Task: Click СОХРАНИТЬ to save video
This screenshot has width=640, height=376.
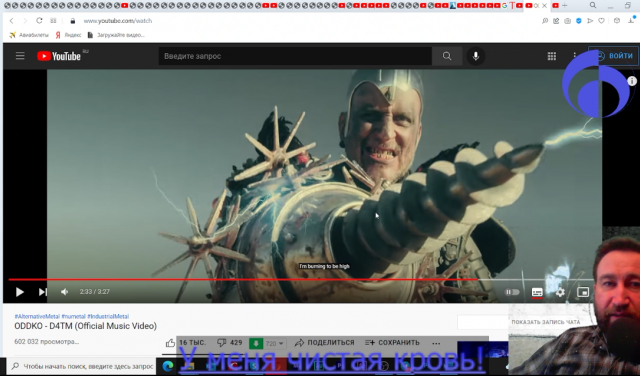Action: pyautogui.click(x=392, y=343)
